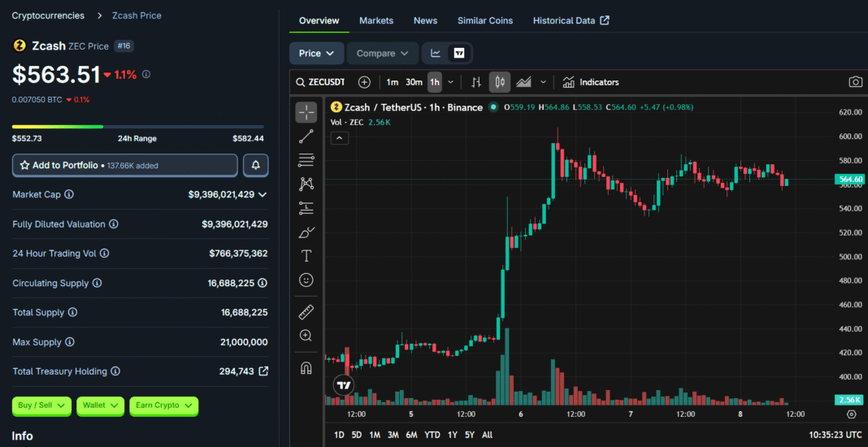Open chart settings gear icon
This screenshot has width=868, height=447.
click(x=852, y=414)
